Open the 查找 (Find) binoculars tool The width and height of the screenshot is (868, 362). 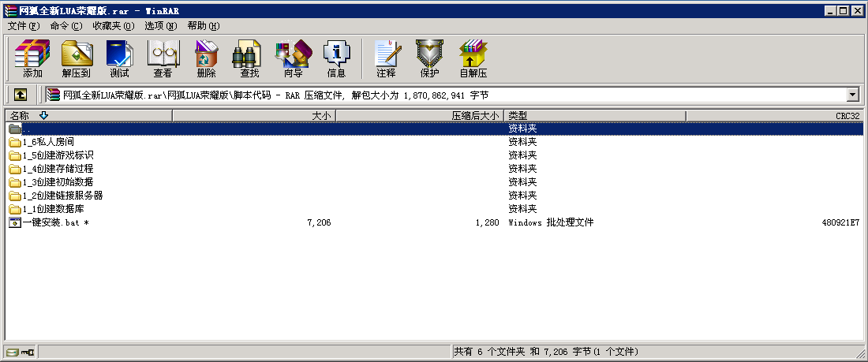(x=249, y=58)
